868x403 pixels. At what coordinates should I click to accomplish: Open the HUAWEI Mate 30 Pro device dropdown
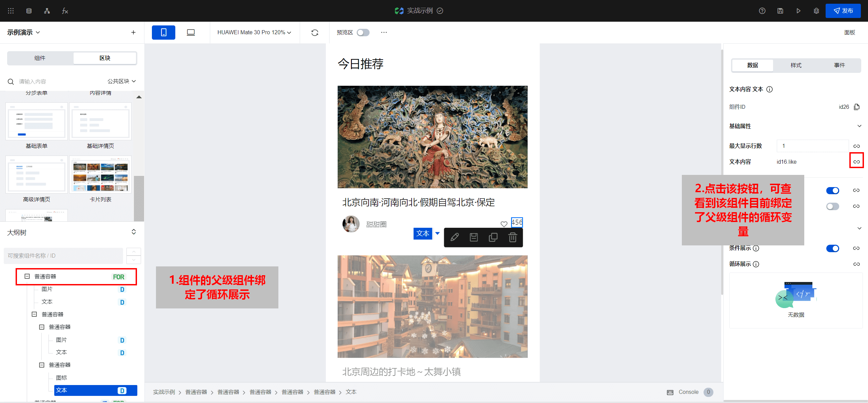coord(254,33)
